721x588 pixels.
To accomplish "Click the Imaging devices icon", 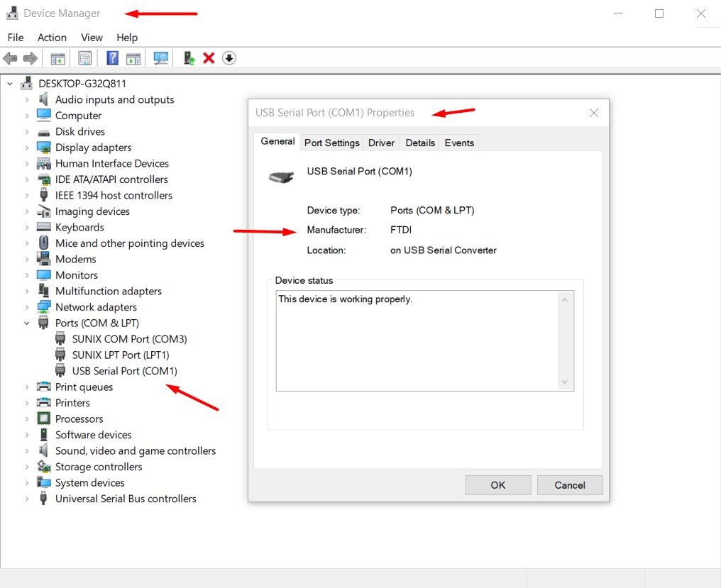I will 44,211.
